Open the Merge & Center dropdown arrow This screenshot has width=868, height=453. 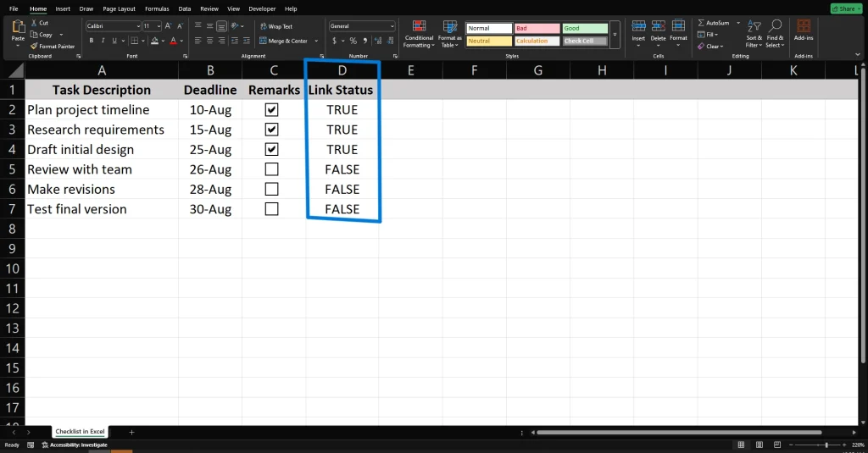[x=316, y=41]
